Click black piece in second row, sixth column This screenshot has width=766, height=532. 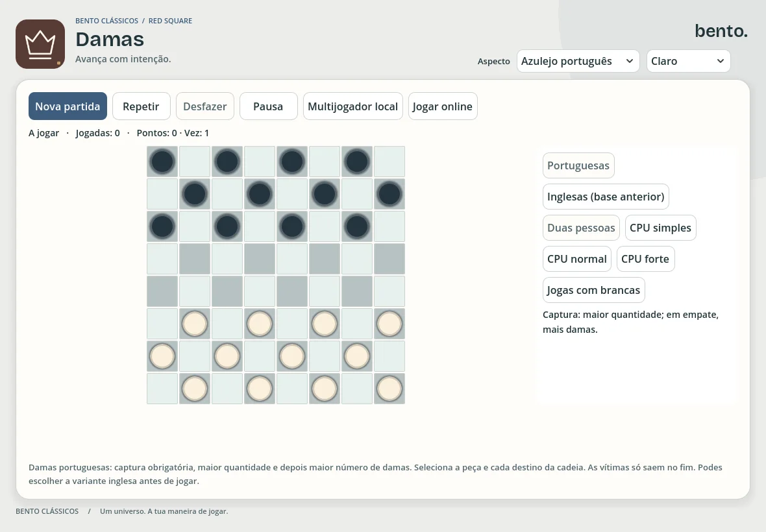point(325,194)
